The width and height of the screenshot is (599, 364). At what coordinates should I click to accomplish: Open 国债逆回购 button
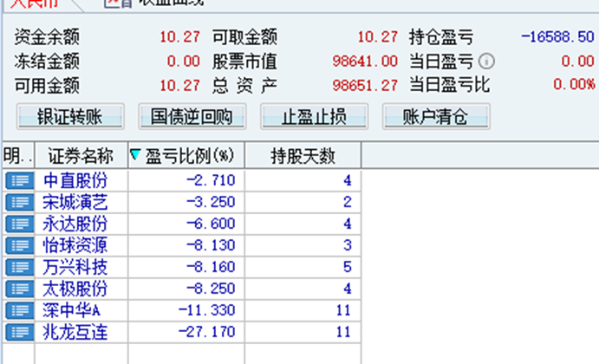[x=192, y=116]
